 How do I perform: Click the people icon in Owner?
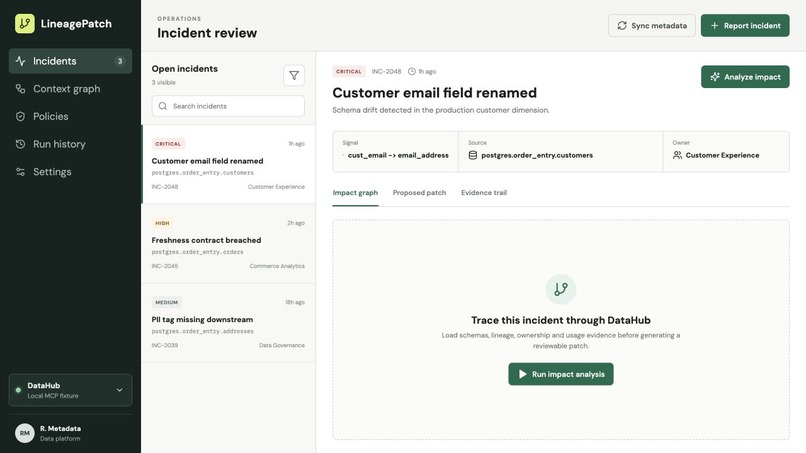pyautogui.click(x=677, y=155)
